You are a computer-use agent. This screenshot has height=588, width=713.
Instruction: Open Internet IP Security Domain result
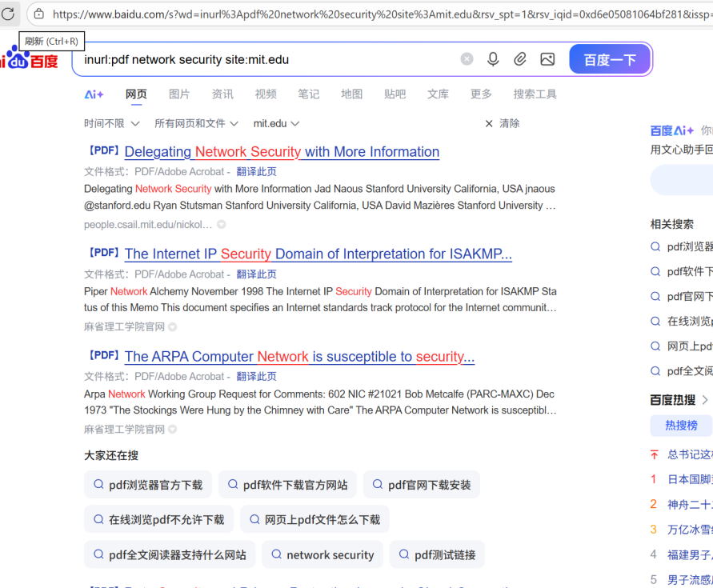pos(318,254)
